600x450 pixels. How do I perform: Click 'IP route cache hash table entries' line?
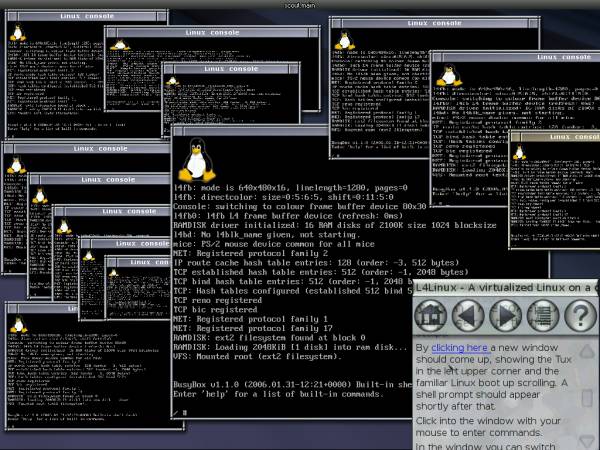316,263
